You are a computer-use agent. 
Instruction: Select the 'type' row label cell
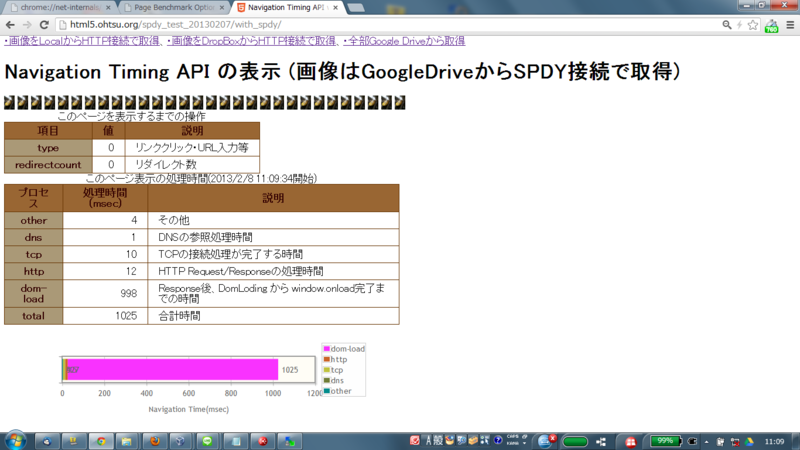[48, 148]
